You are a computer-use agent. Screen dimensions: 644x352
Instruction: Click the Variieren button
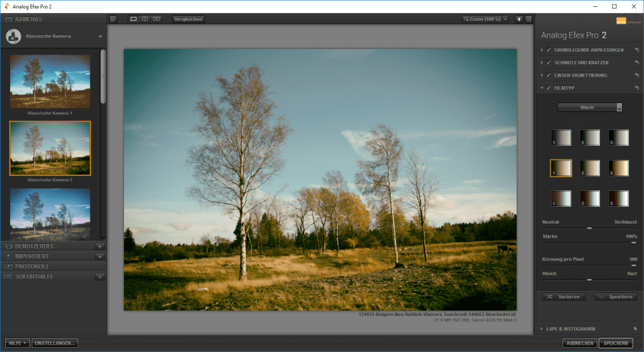pyautogui.click(x=564, y=297)
